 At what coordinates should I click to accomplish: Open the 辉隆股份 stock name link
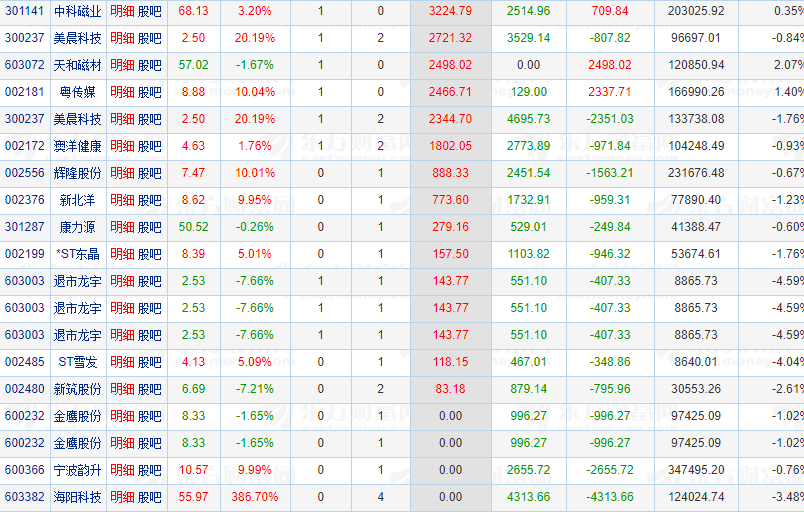[x=77, y=173]
